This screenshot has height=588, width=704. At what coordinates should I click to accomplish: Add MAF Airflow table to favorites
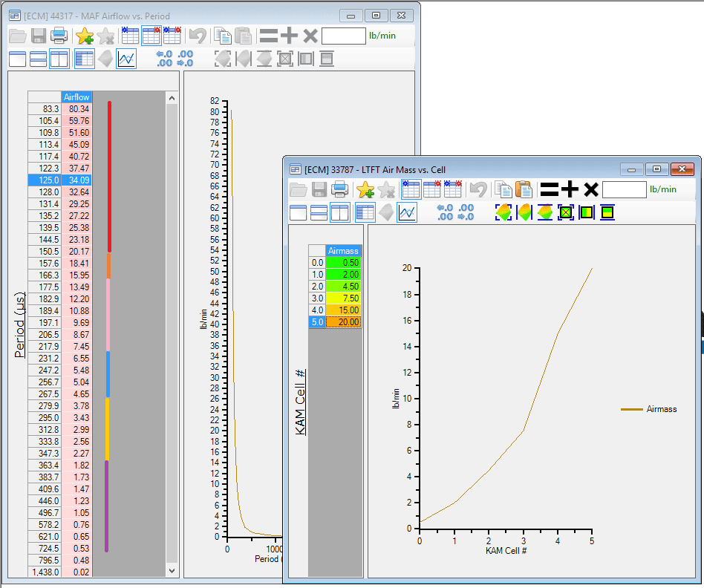pos(85,36)
